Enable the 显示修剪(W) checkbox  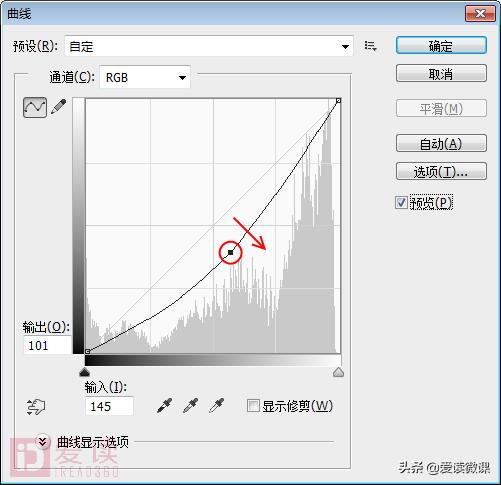coord(253,406)
